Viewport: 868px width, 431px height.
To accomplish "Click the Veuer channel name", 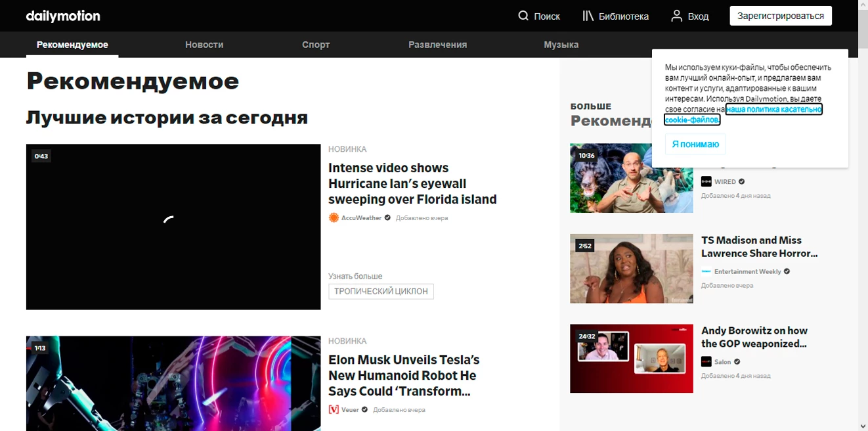I will click(x=350, y=409).
